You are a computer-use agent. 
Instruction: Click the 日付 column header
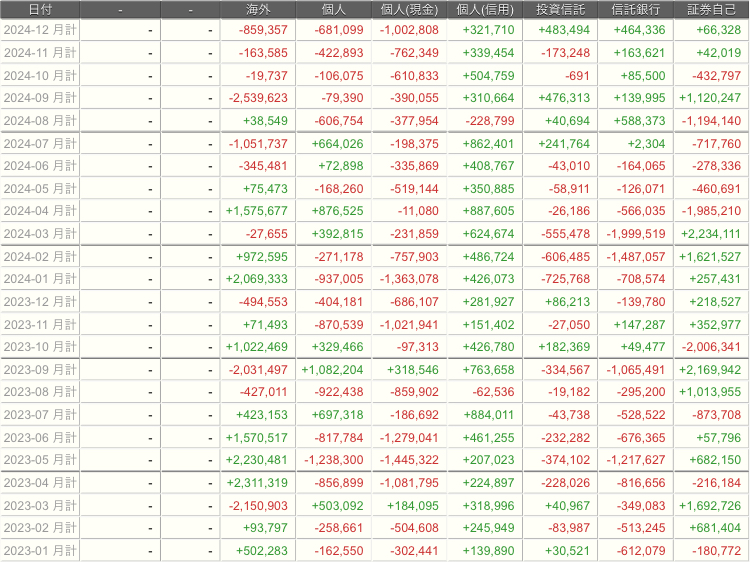(x=40, y=10)
